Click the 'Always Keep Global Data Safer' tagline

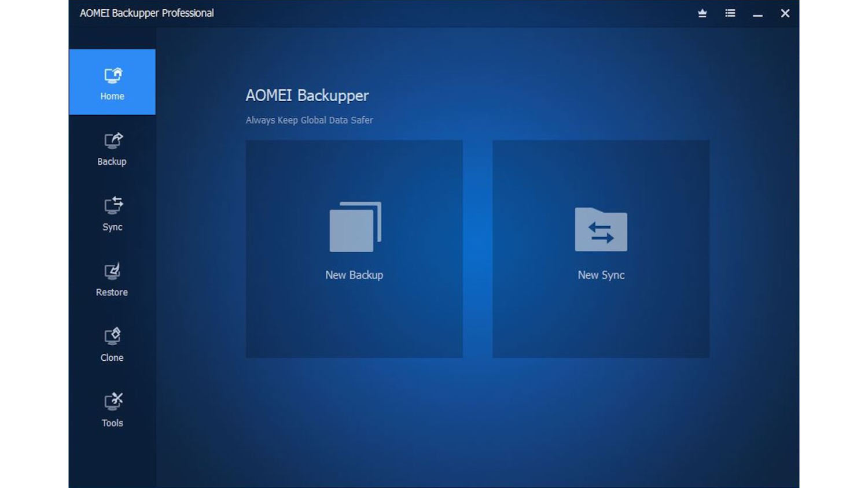pyautogui.click(x=309, y=120)
